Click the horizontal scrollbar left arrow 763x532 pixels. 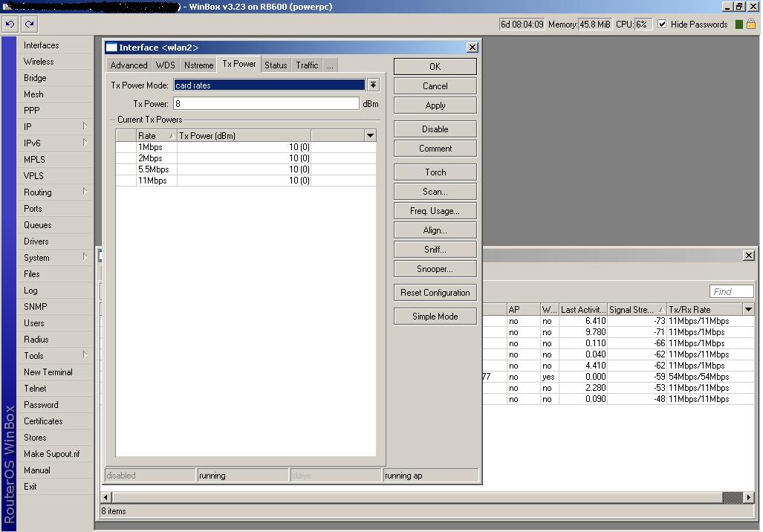(106, 497)
